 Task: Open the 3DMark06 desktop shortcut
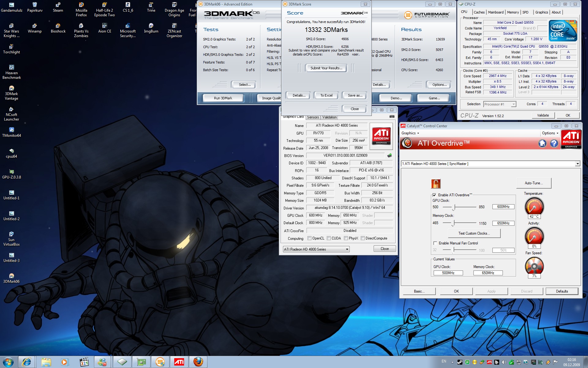11,278
